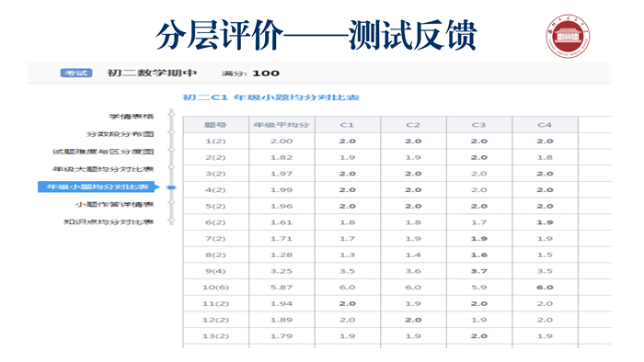Select question number cell 9(4)
The height and width of the screenshot is (362, 644).
coord(215,271)
